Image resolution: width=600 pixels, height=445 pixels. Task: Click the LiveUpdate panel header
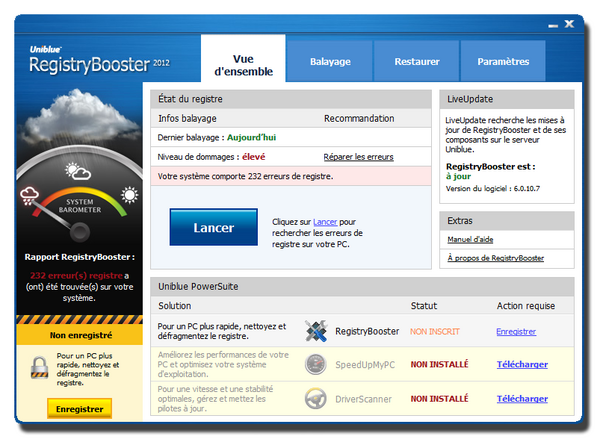(507, 99)
